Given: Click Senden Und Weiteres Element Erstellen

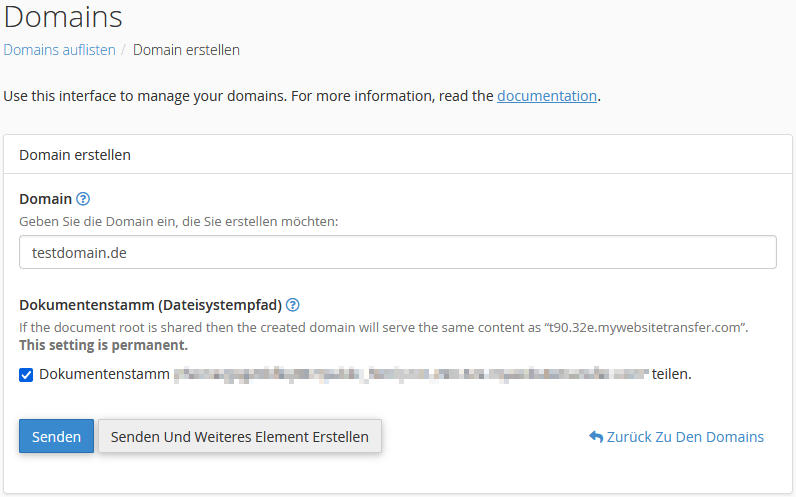Looking at the screenshot, I should [240, 436].
